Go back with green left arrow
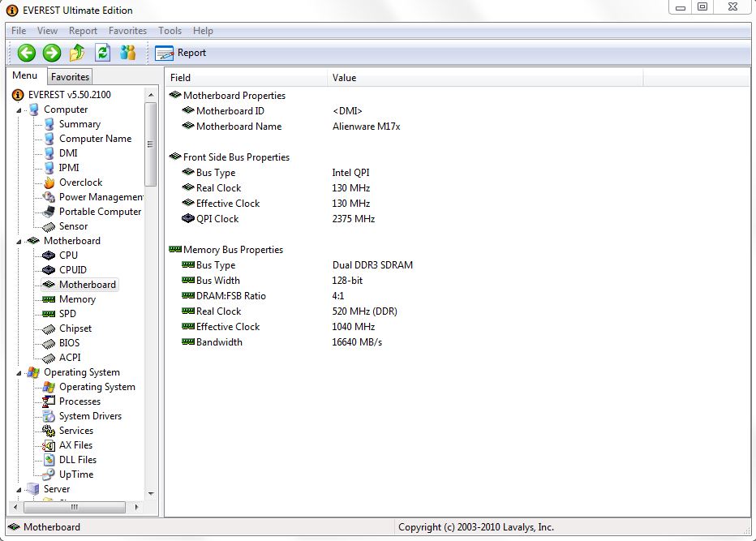The image size is (756, 541). 27,53
